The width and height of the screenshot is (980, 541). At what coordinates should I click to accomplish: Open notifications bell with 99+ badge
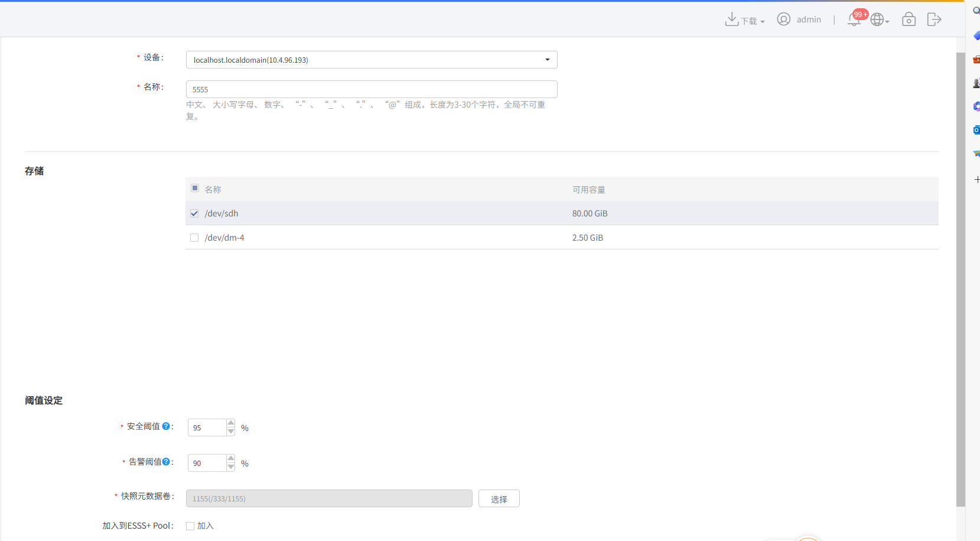(854, 20)
